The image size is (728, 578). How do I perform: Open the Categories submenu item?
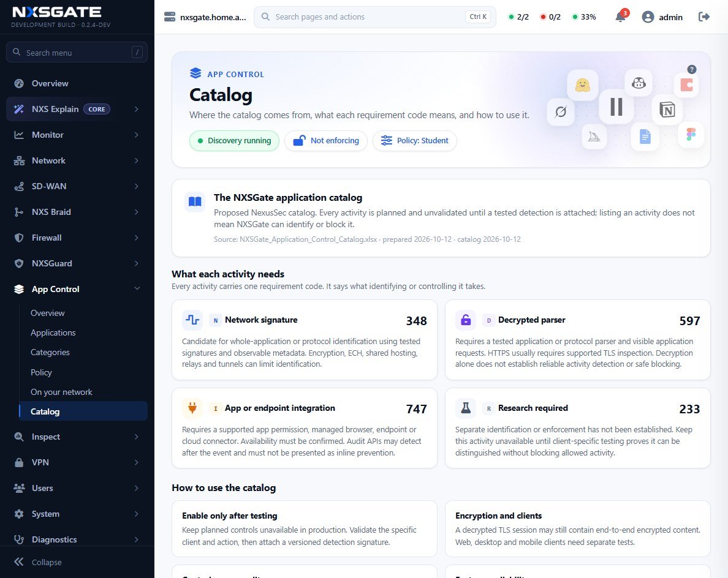pos(83,352)
